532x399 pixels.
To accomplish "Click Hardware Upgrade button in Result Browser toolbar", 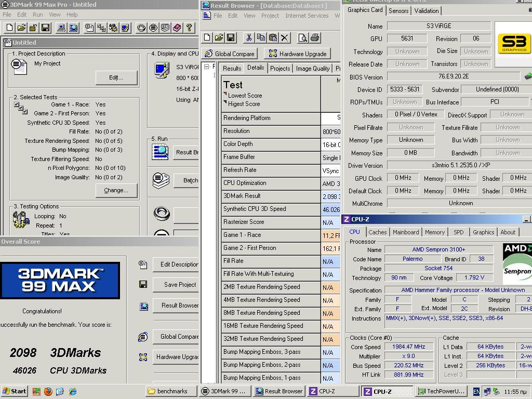I will [x=298, y=54].
